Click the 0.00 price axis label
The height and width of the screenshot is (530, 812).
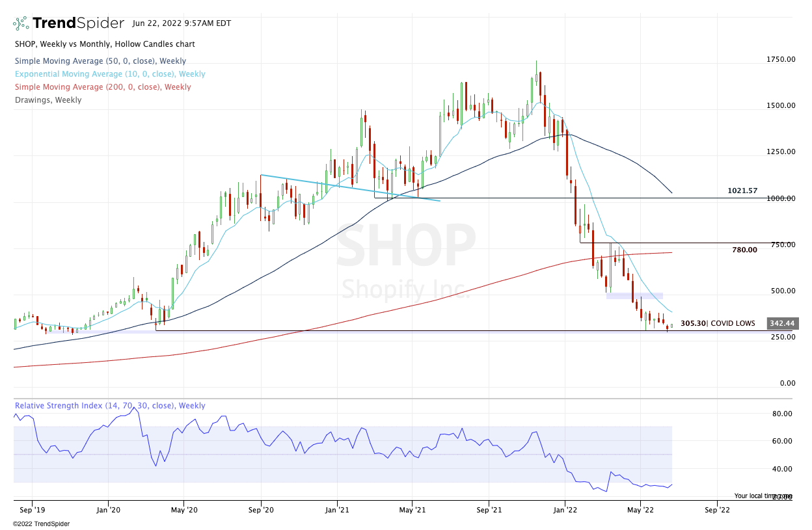point(787,383)
